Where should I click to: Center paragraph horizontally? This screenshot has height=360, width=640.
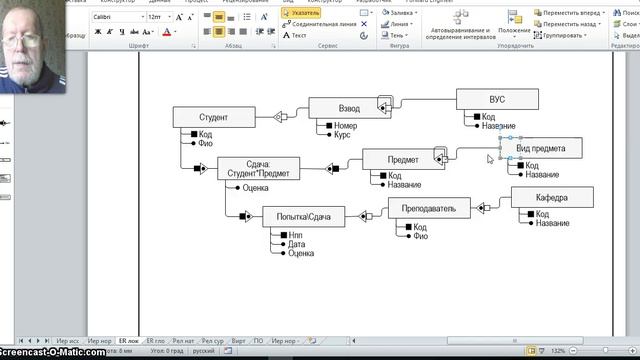point(219,32)
